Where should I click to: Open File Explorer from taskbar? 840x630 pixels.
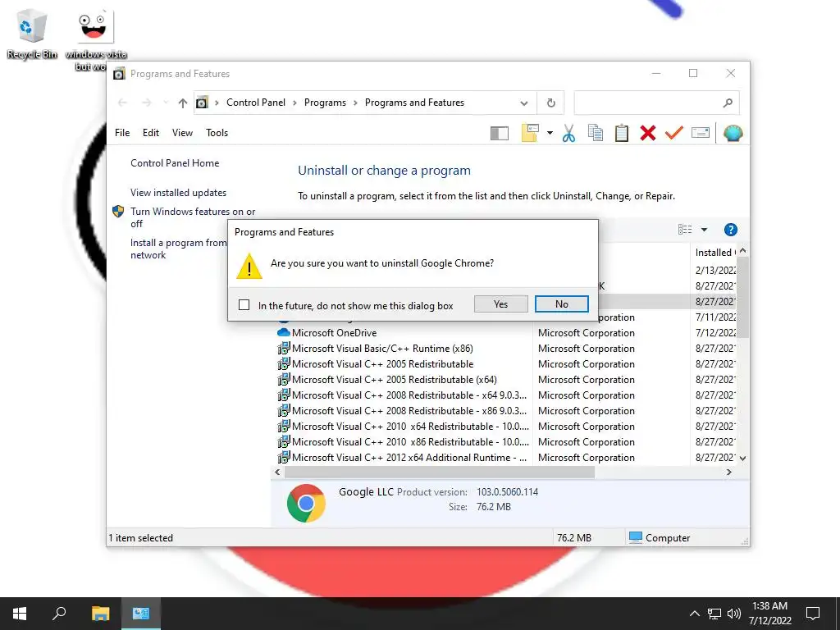click(100, 614)
